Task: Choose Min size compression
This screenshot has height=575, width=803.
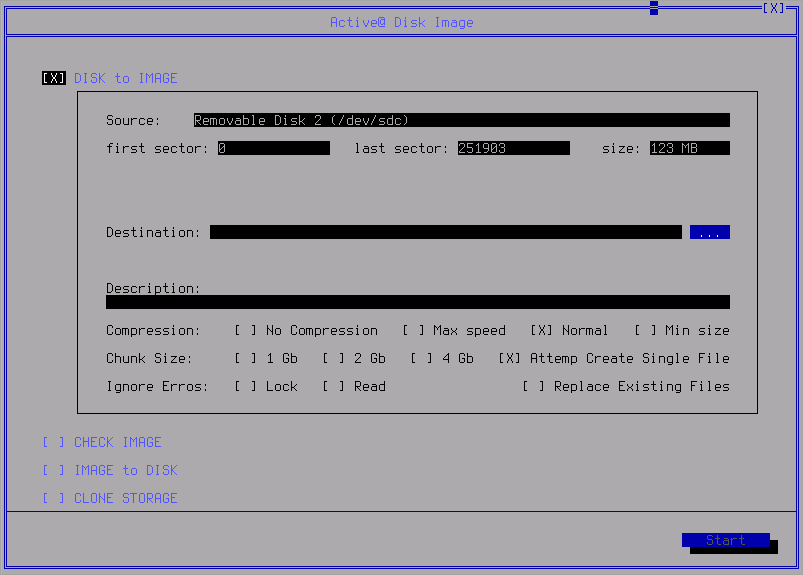Action: pyautogui.click(x=646, y=330)
